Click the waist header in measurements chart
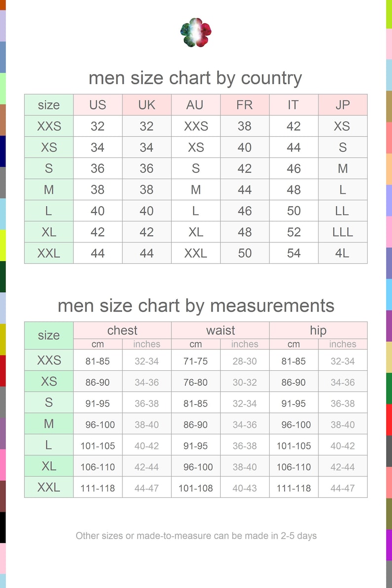This screenshot has height=588, width=392. coord(220,330)
